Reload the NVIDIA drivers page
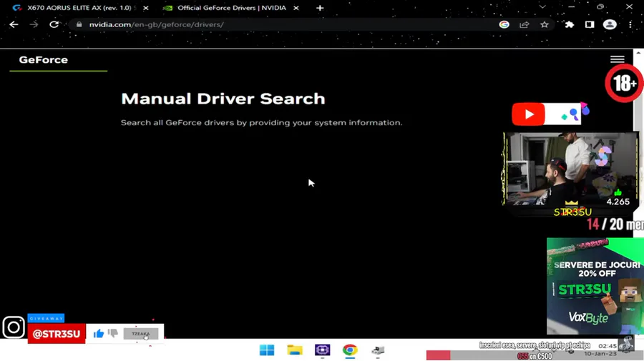The height and width of the screenshot is (361, 644). pos(54,24)
